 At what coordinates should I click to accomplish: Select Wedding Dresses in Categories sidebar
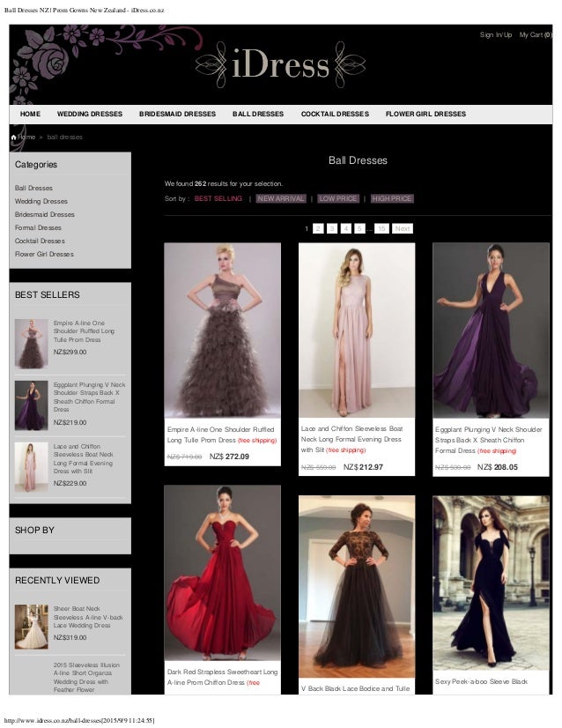pyautogui.click(x=41, y=201)
